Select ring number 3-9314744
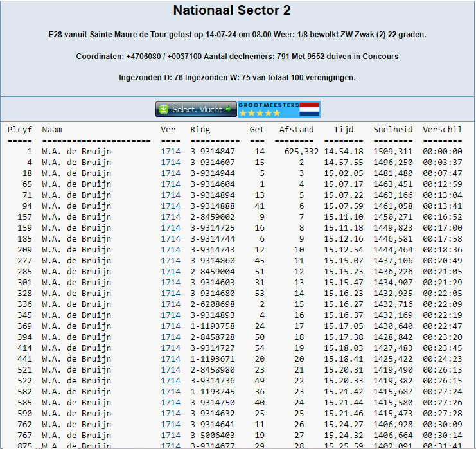Image resolution: width=476 pixels, height=449 pixels. [x=213, y=238]
